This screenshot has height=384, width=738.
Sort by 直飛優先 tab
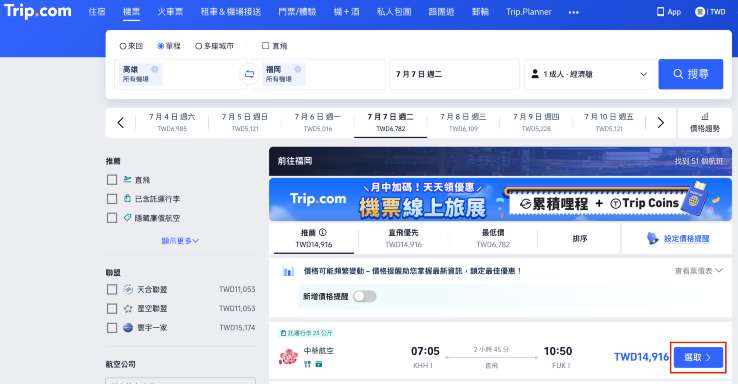click(403, 239)
